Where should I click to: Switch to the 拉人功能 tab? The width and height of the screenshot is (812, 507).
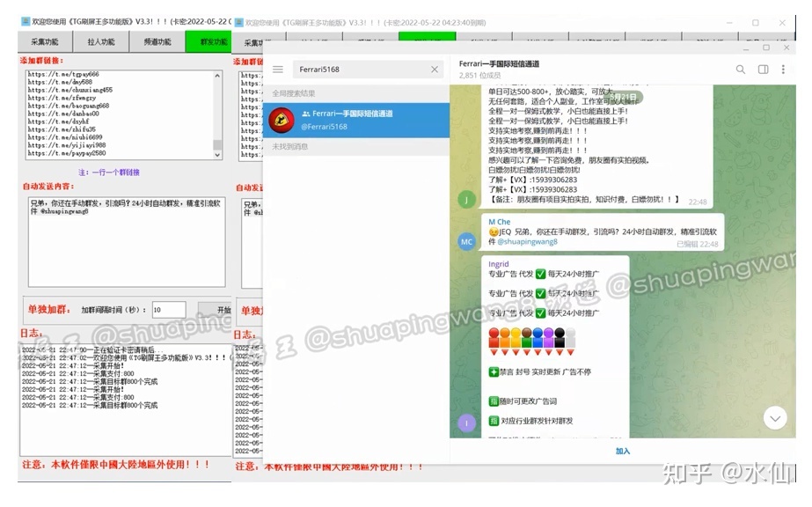(101, 42)
